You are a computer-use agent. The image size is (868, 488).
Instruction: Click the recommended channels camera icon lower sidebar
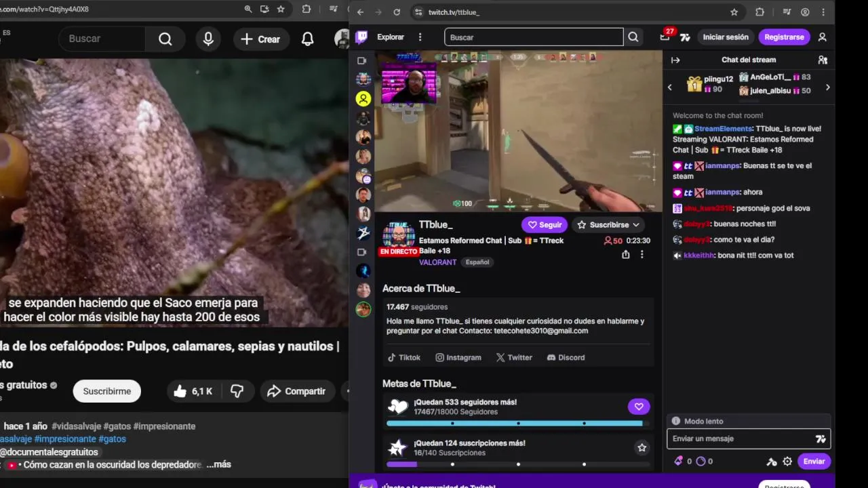(362, 252)
